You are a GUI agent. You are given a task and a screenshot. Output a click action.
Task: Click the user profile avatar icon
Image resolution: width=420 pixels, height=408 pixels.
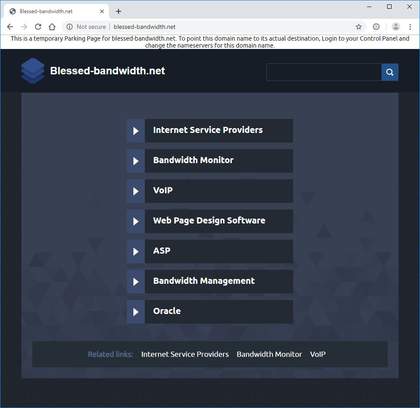point(396,27)
